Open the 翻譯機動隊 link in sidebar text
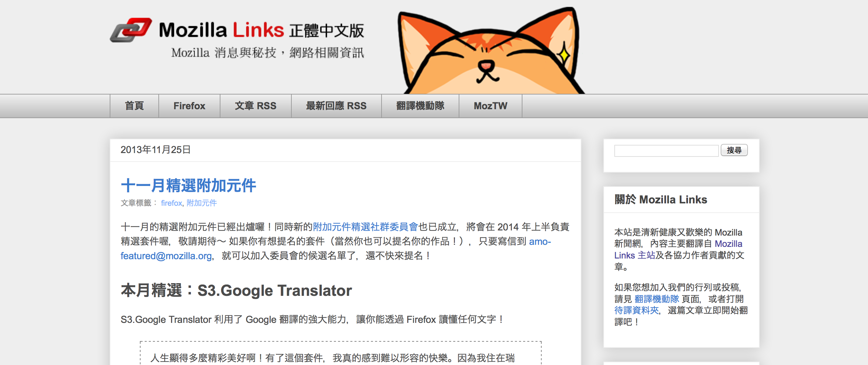The image size is (868, 365). coord(656,299)
